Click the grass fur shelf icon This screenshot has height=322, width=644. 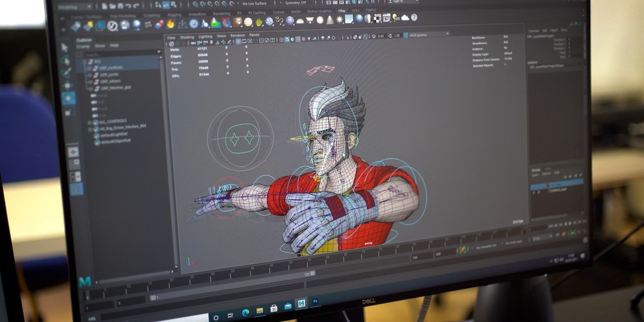[x=259, y=21]
